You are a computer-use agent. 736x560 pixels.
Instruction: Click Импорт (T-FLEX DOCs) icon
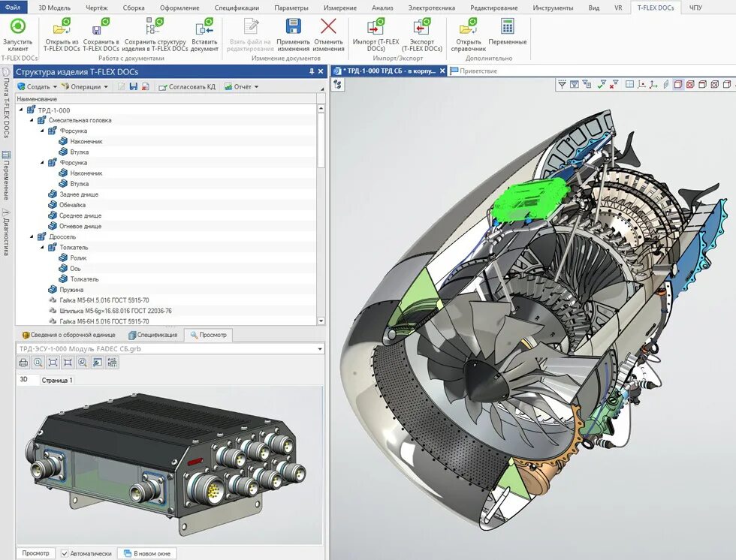coord(376,27)
